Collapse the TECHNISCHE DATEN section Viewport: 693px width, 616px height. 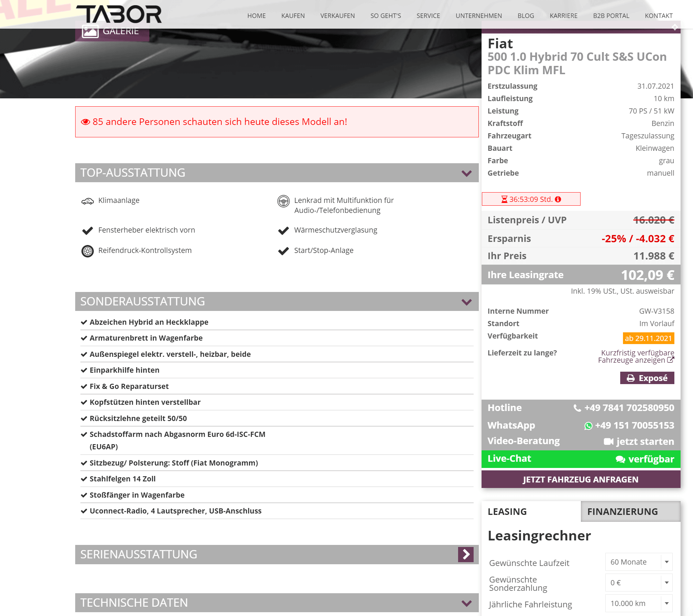(466, 603)
